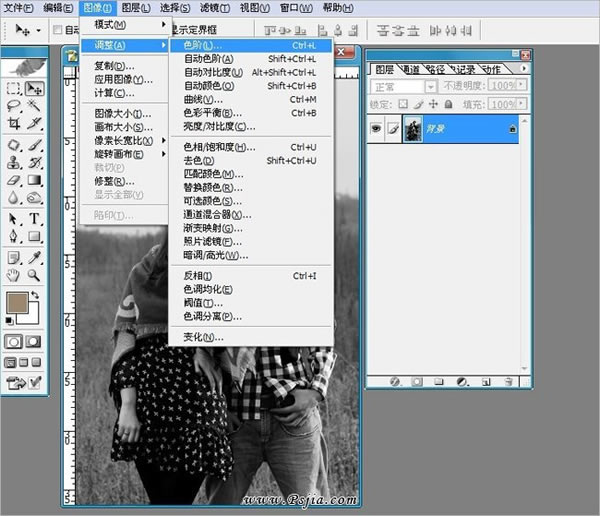Select the Crop tool
This screenshot has width=600, height=516.
pos(14,123)
